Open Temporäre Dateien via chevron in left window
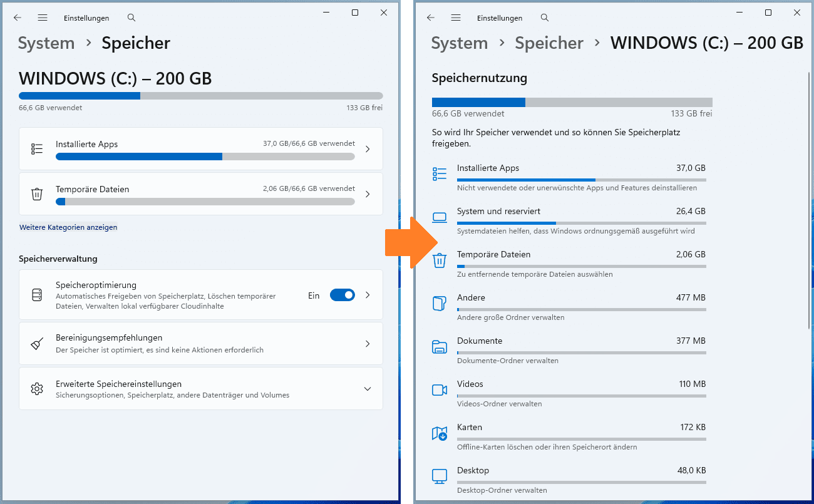814x504 pixels. pyautogui.click(x=368, y=194)
